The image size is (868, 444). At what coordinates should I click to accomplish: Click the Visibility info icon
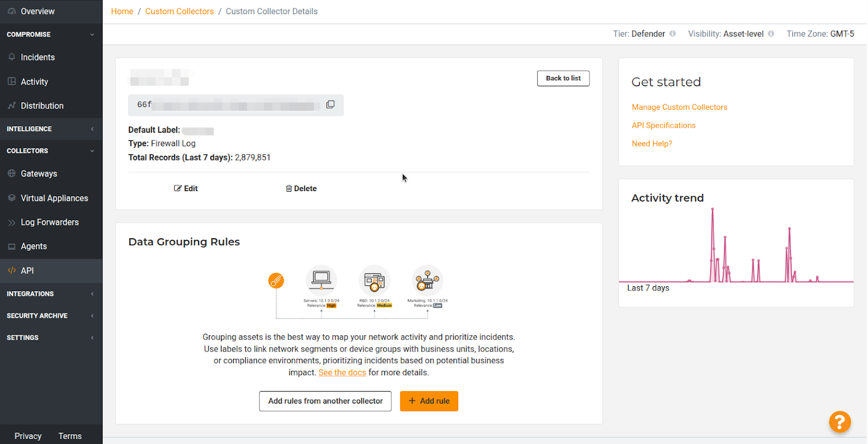tap(771, 34)
